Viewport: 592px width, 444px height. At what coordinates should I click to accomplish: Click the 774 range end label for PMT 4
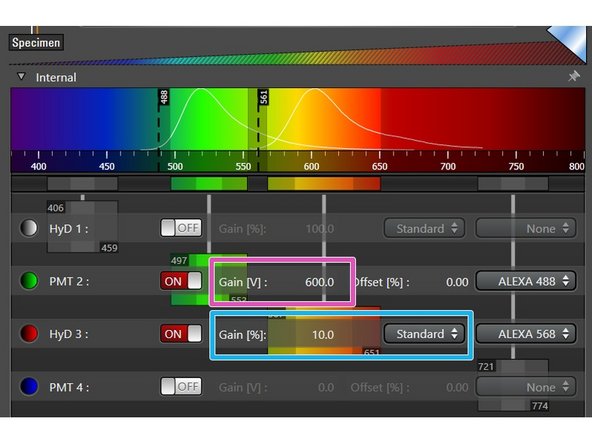(x=540, y=406)
